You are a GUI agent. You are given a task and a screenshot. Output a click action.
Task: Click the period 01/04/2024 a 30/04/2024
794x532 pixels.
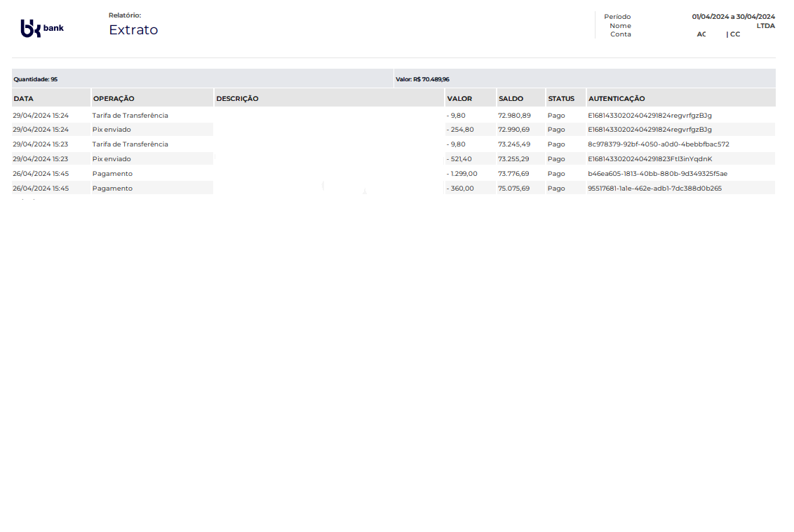coord(733,17)
